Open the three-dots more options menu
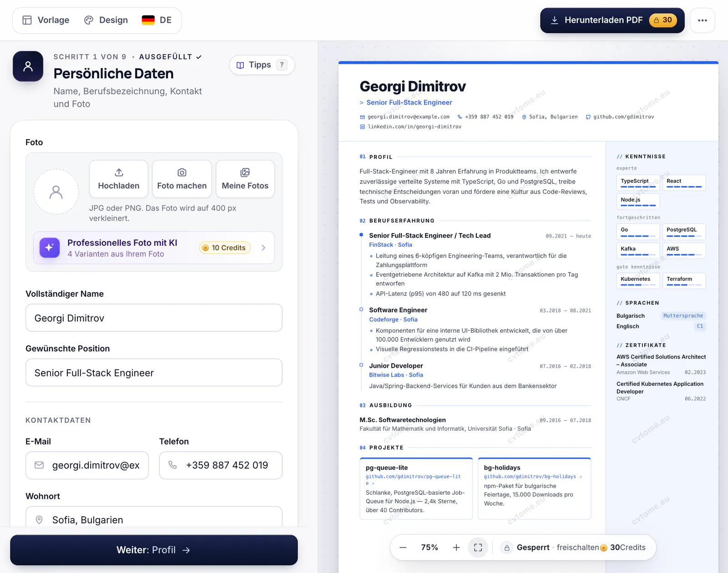The width and height of the screenshot is (728, 573). click(x=703, y=20)
